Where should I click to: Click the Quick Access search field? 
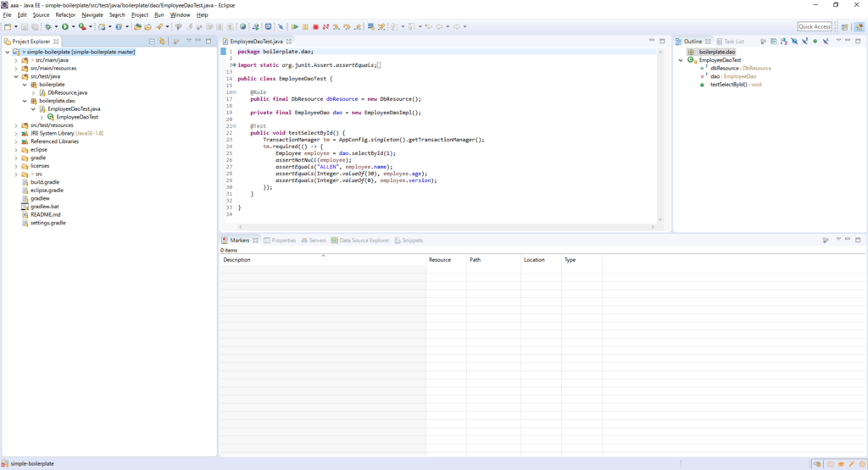coord(815,26)
